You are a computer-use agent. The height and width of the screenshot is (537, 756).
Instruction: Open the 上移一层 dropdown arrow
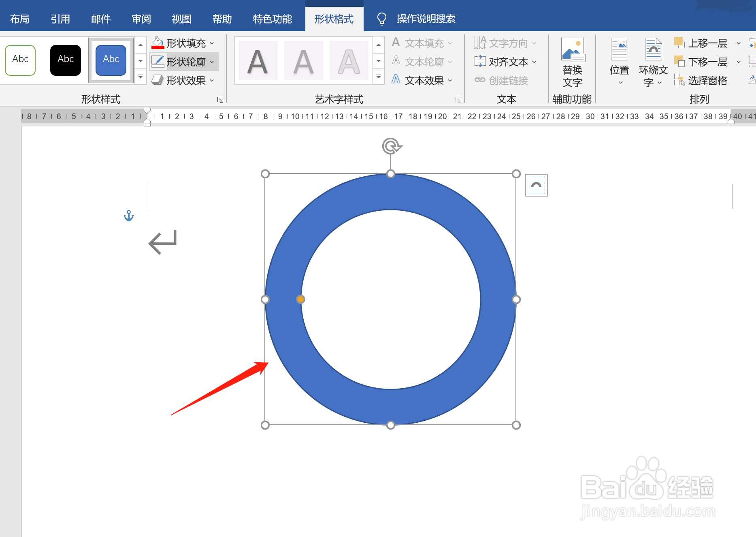click(x=739, y=43)
